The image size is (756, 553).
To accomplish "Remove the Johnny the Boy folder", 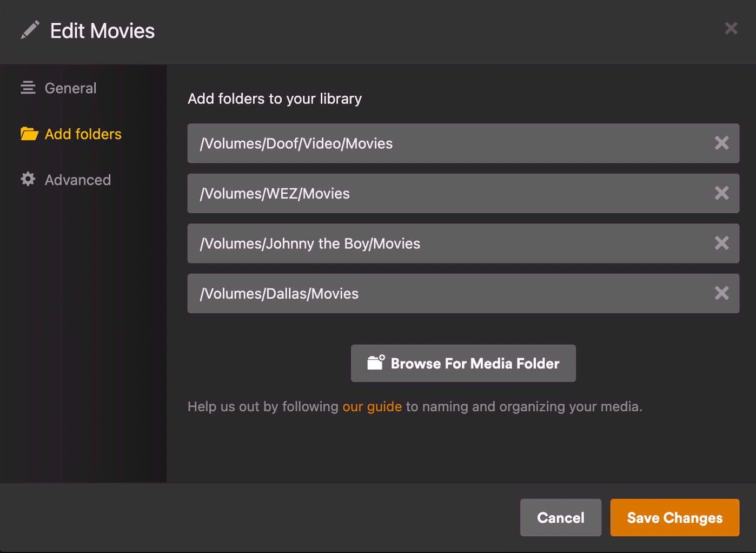I will (x=721, y=243).
